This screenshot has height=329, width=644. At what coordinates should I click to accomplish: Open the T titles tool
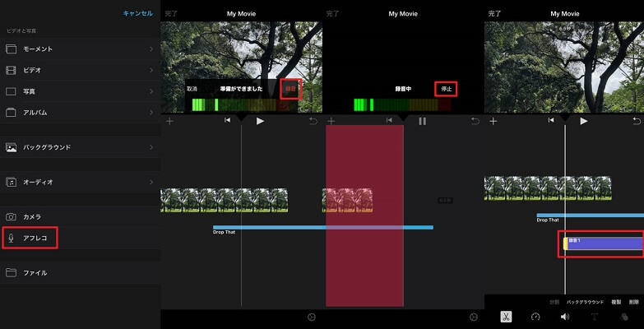(595, 317)
